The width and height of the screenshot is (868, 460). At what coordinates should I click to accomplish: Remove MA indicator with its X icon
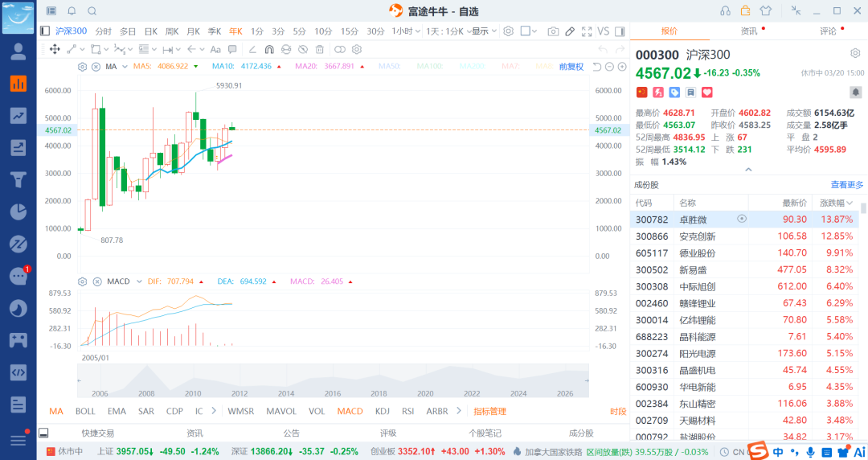[x=96, y=67]
